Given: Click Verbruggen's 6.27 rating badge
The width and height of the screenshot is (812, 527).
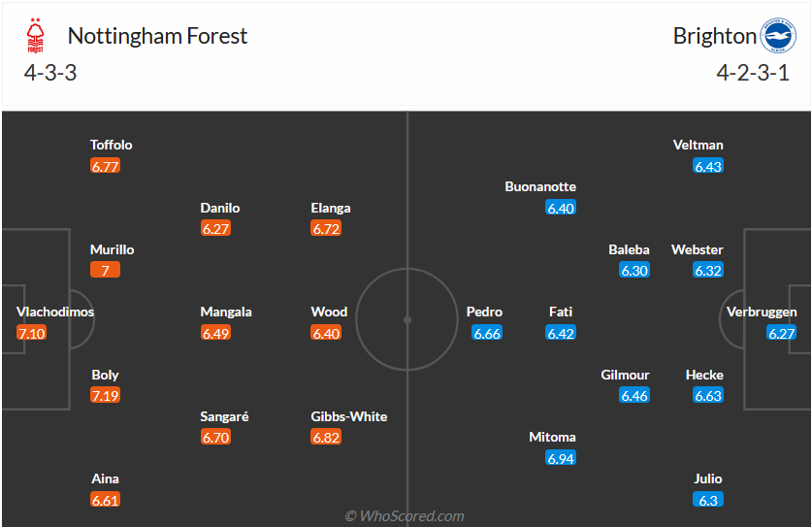Looking at the screenshot, I should (x=782, y=333).
